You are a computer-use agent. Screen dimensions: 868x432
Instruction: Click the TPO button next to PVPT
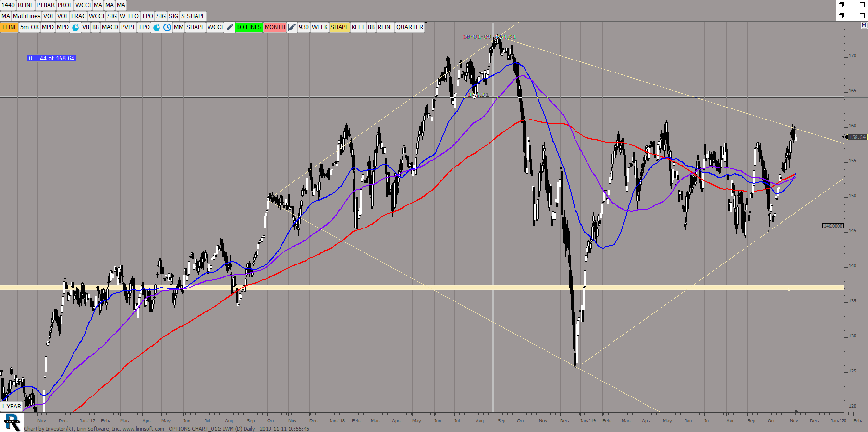point(144,27)
